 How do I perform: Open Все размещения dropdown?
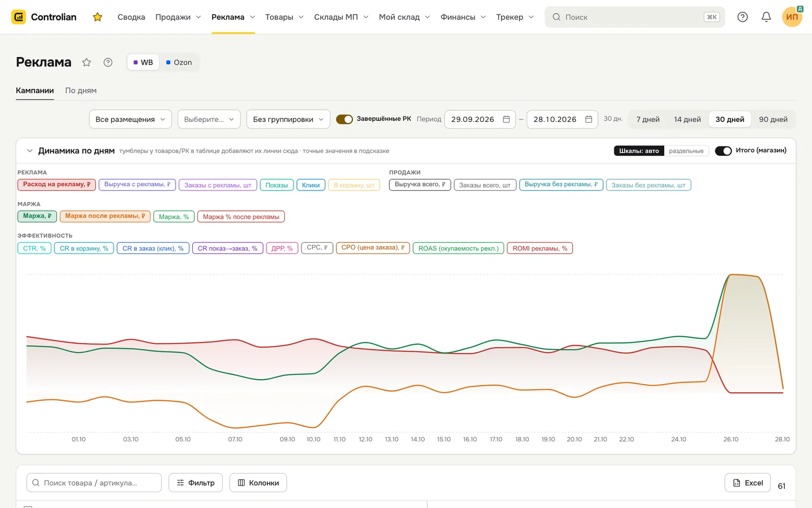130,119
